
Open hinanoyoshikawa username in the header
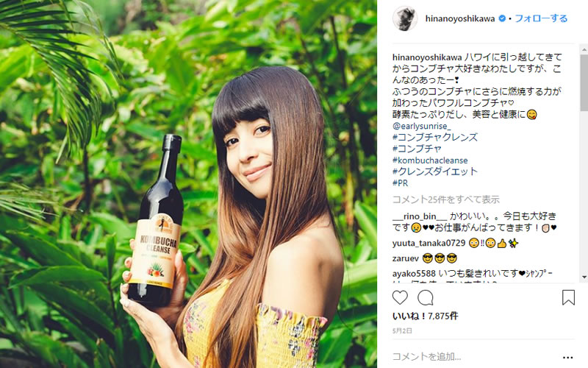[x=460, y=18]
